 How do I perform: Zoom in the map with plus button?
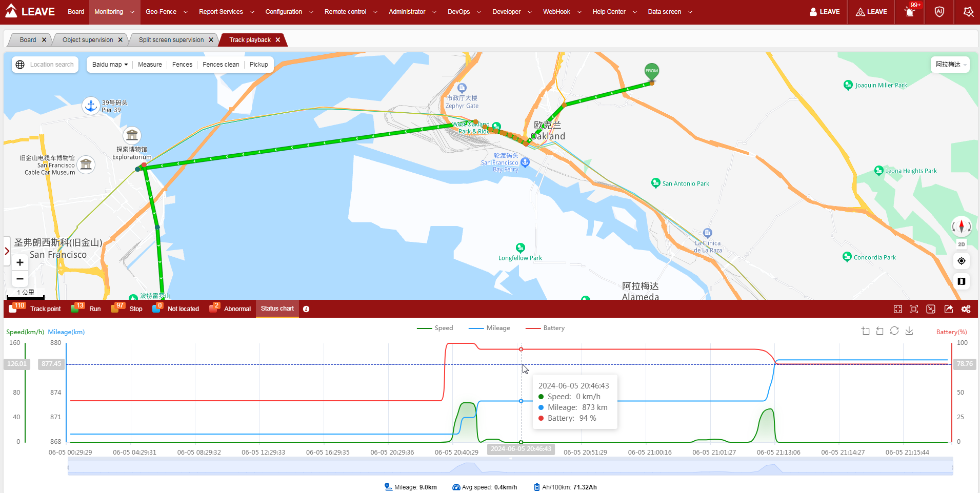[x=20, y=262]
